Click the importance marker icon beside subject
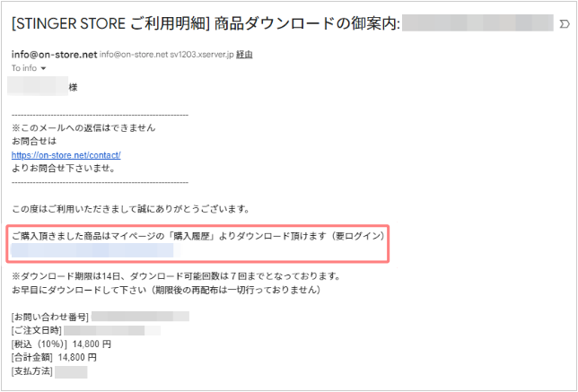578x392 pixels. (x=565, y=25)
